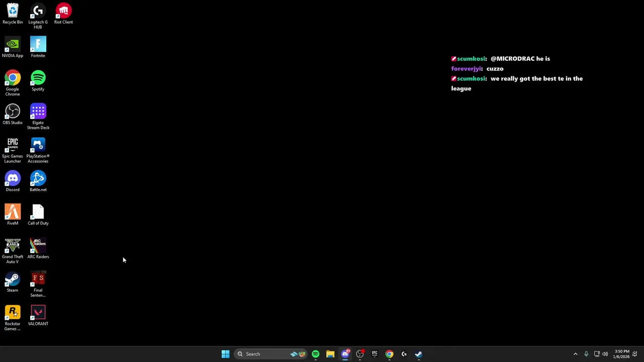Open the notifications bell icon
This screenshot has height=362, width=644.
tap(635, 354)
